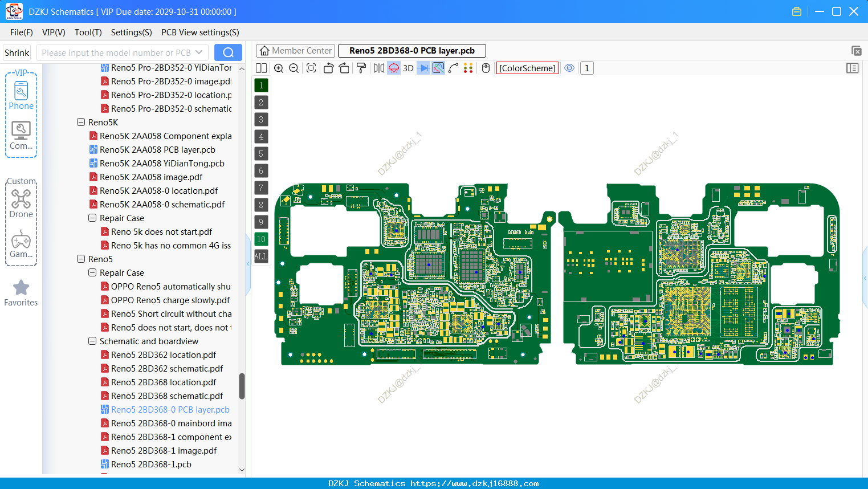This screenshot has height=489, width=868.
Task: Select the Computer category icon
Action: pyautogui.click(x=21, y=136)
